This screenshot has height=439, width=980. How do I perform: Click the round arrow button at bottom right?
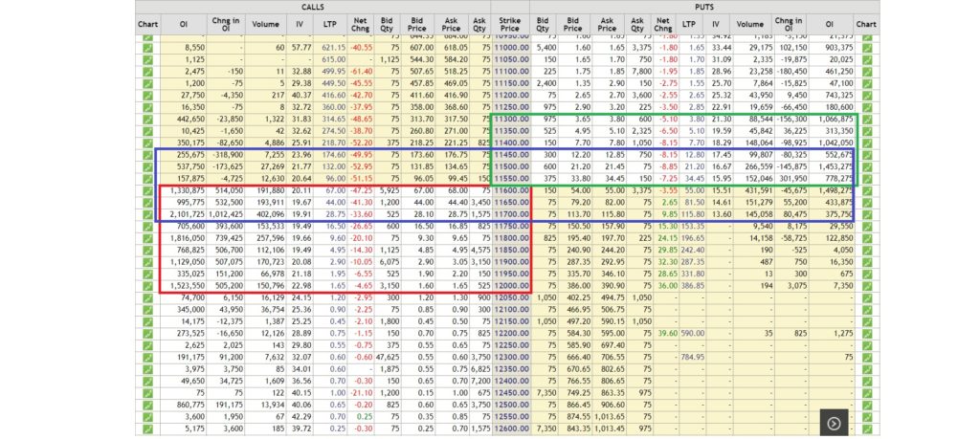[834, 422]
